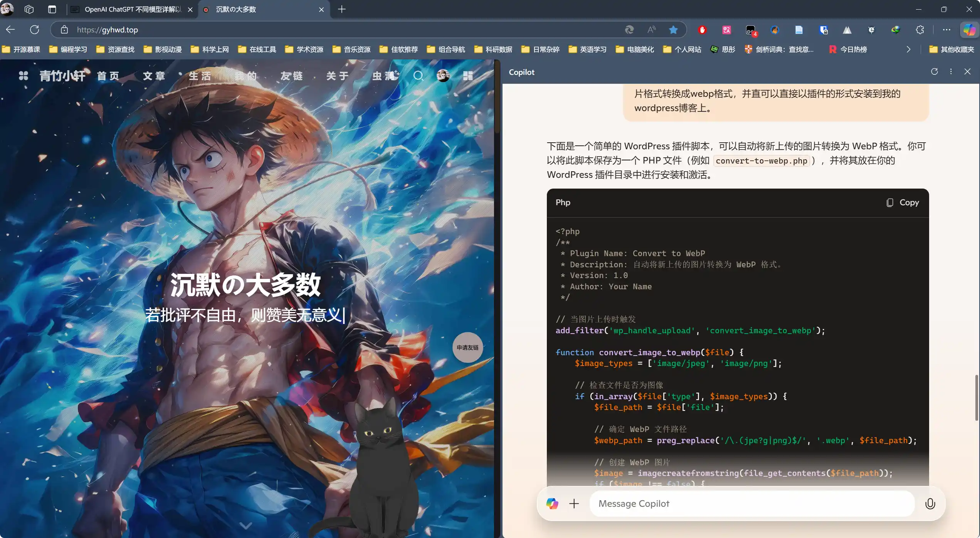Reload the page with refresh icon

click(35, 30)
